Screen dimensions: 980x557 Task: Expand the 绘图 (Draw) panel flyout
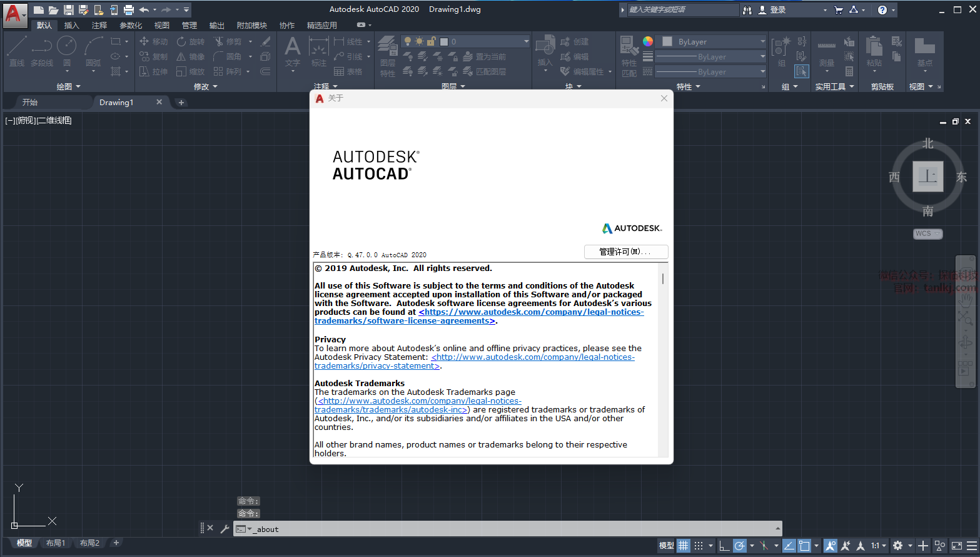coord(69,86)
